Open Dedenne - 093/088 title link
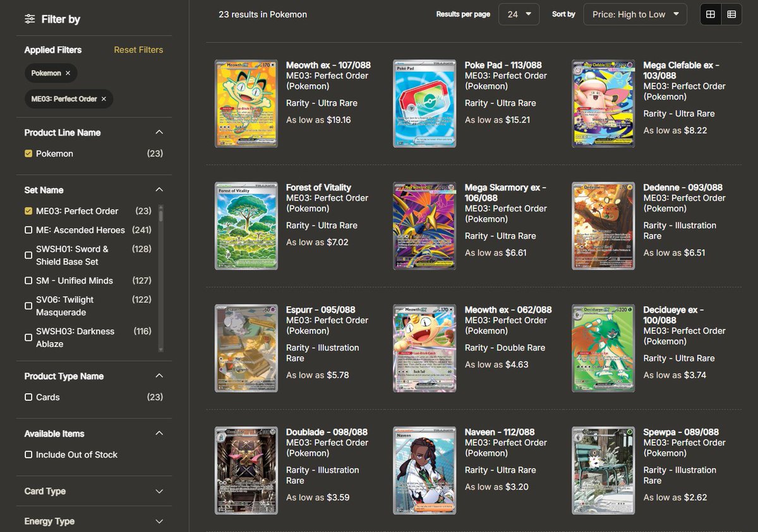This screenshot has height=532, width=758. point(683,187)
